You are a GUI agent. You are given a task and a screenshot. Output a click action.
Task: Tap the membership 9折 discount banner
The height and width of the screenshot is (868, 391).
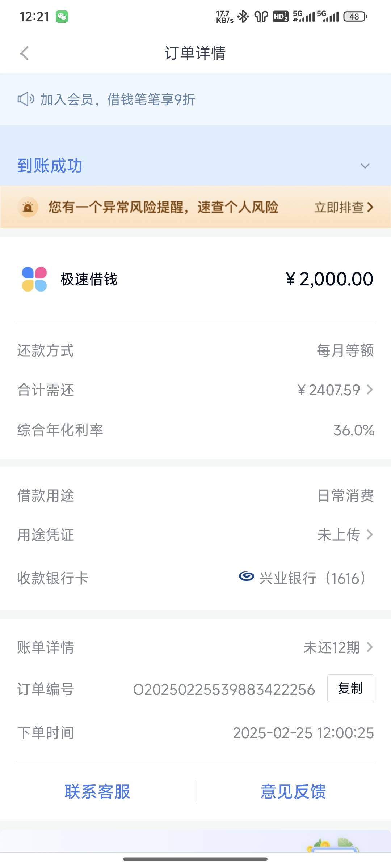[195, 99]
